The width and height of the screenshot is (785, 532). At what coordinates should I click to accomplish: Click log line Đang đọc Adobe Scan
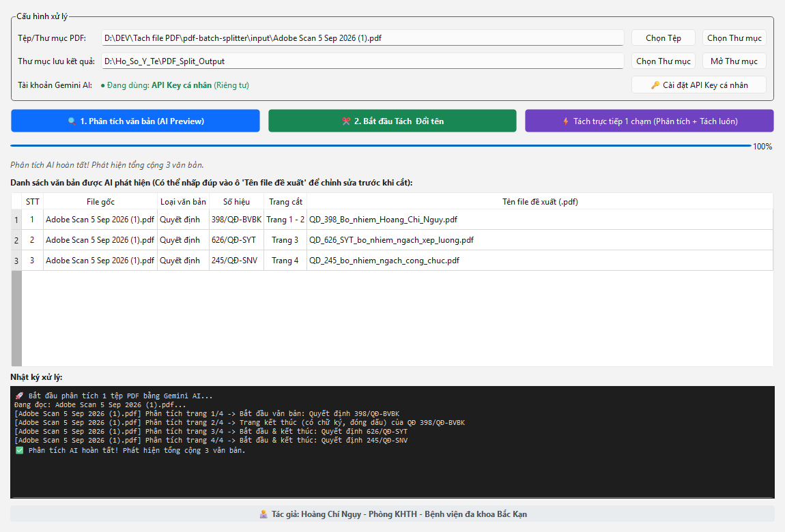point(100,405)
